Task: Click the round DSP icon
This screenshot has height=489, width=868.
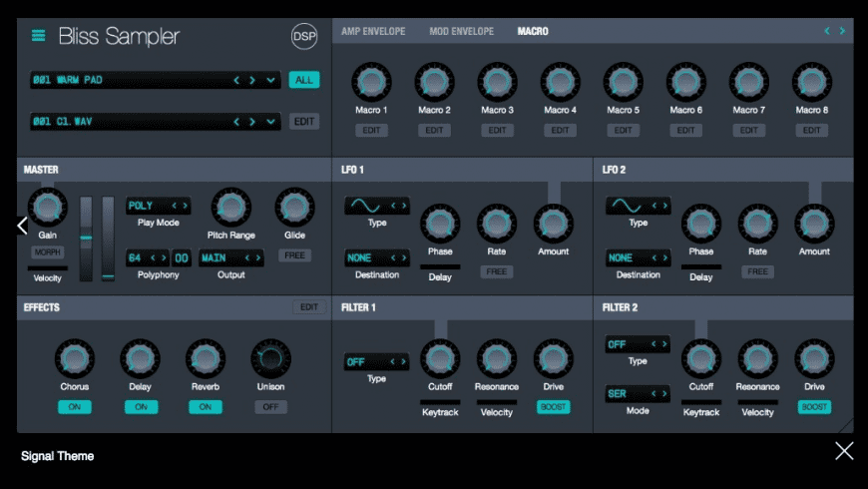Action: (x=303, y=37)
